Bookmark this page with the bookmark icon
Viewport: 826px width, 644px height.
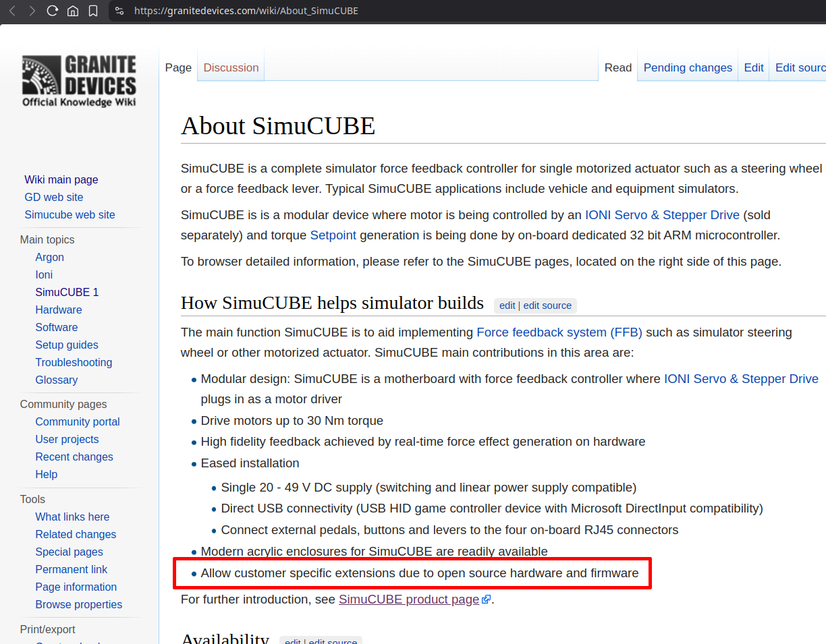[x=93, y=11]
